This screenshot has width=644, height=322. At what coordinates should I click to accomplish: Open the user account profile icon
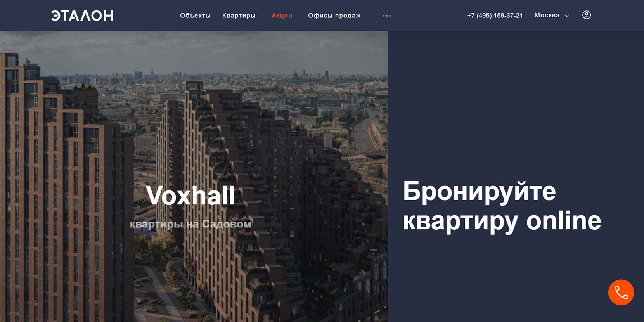pos(587,15)
